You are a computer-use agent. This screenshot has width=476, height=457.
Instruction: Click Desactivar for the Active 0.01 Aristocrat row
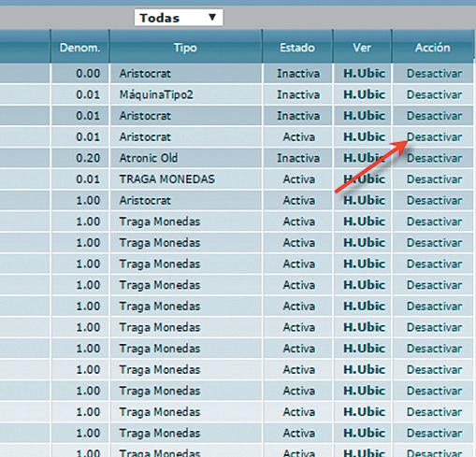(434, 136)
